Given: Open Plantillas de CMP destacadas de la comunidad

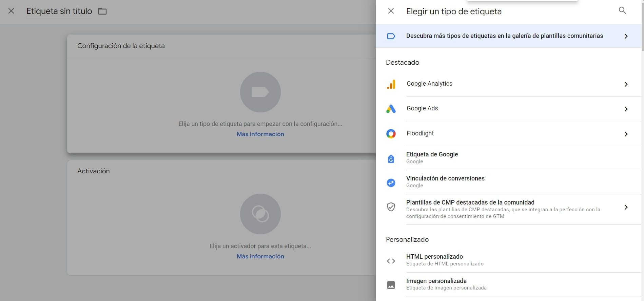Looking at the screenshot, I should [508, 209].
